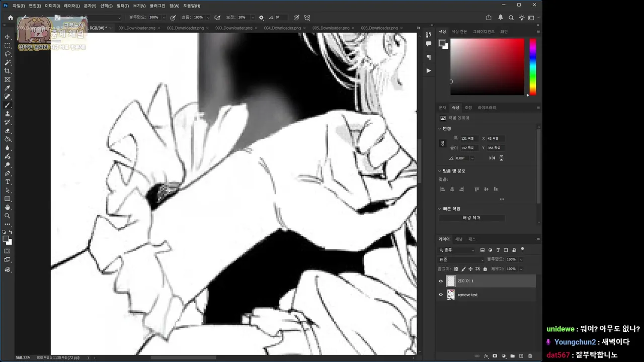Switch to the 그레이디언트 panel tab
Viewport: 644px width, 362px height.
click(484, 31)
